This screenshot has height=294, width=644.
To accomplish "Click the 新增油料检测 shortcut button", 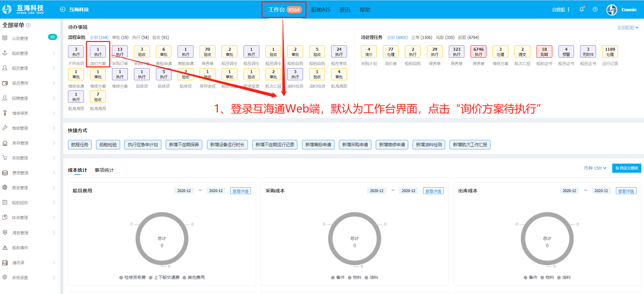I will point(429,145).
